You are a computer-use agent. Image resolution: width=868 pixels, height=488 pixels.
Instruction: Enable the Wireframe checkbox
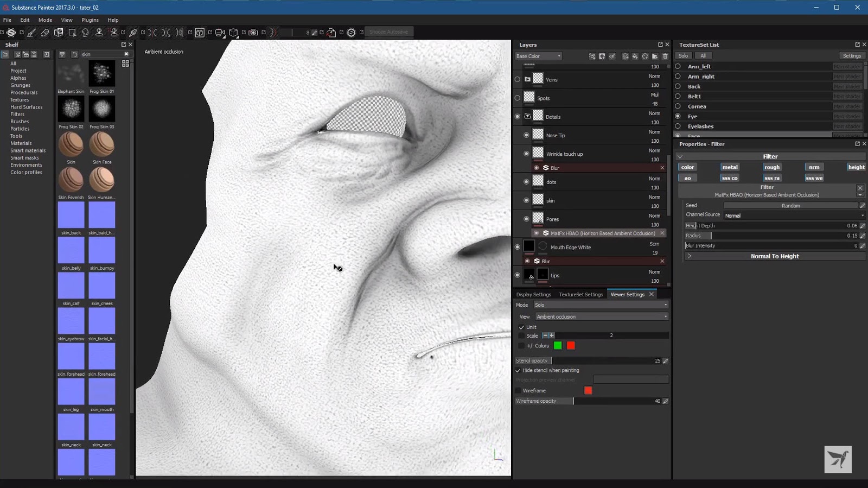click(x=518, y=391)
